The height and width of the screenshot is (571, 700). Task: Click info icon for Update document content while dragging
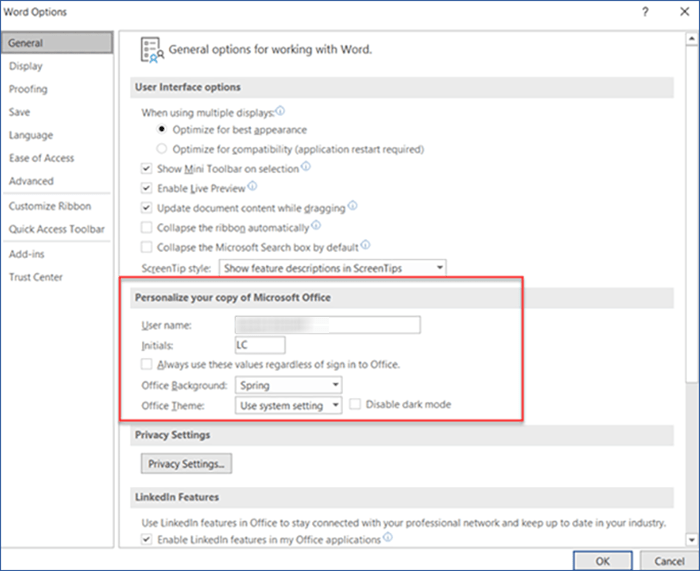[353, 205]
